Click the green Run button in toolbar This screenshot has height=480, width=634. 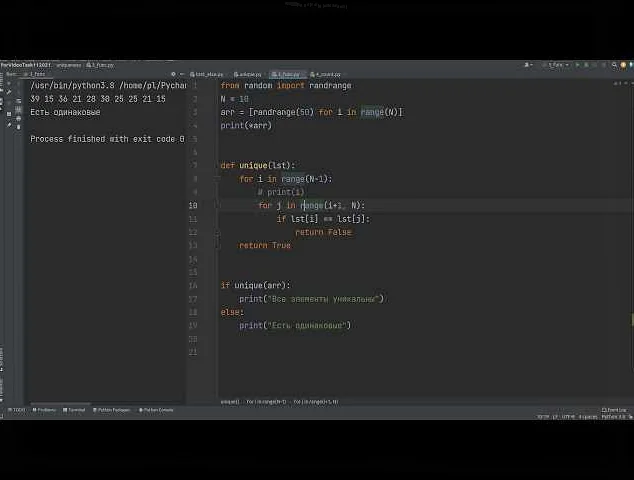point(577,65)
